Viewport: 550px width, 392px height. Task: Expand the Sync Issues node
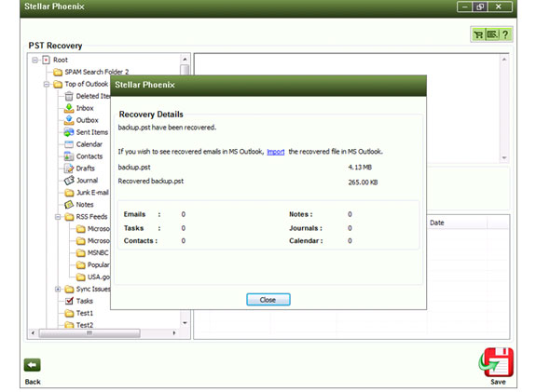(58, 289)
